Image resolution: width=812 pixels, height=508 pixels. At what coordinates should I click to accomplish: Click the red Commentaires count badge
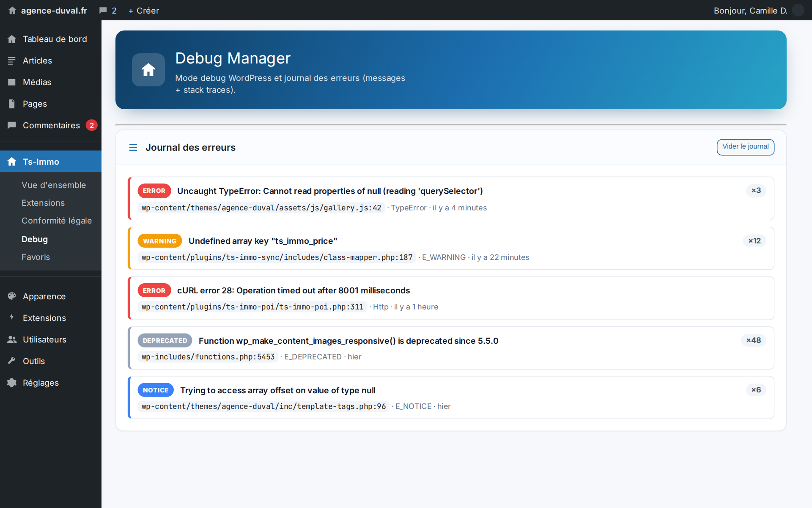click(92, 125)
